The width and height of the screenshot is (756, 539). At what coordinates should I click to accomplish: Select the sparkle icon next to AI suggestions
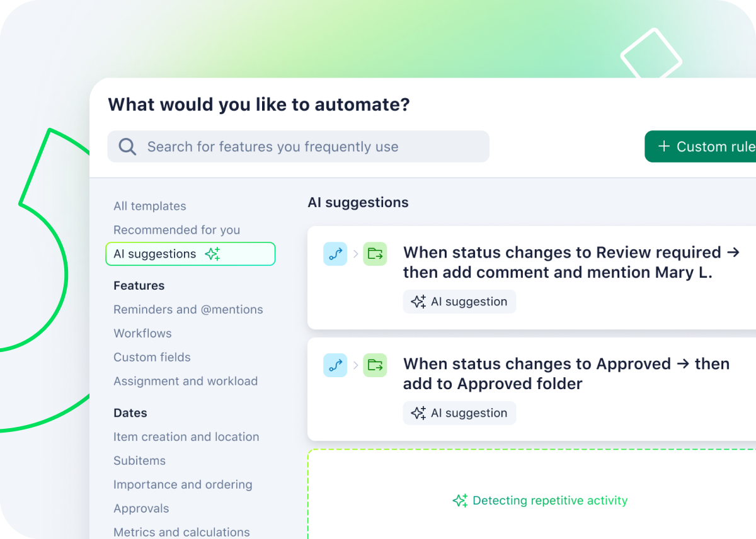pyautogui.click(x=212, y=253)
